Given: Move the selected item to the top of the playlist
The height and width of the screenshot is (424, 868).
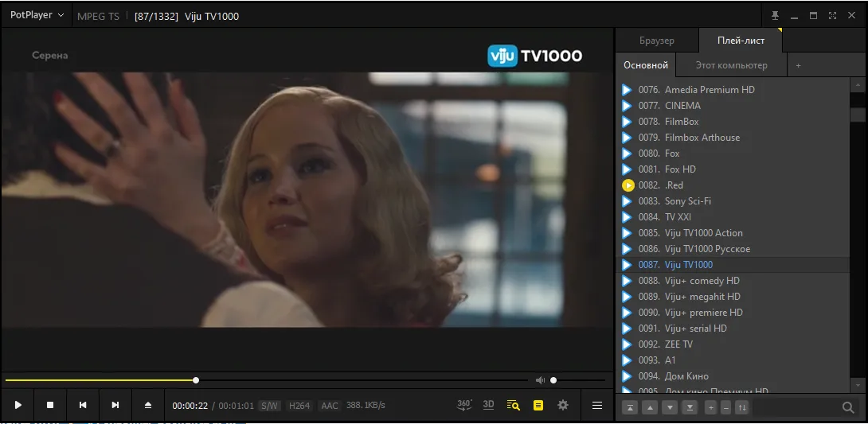Looking at the screenshot, I should (630, 408).
